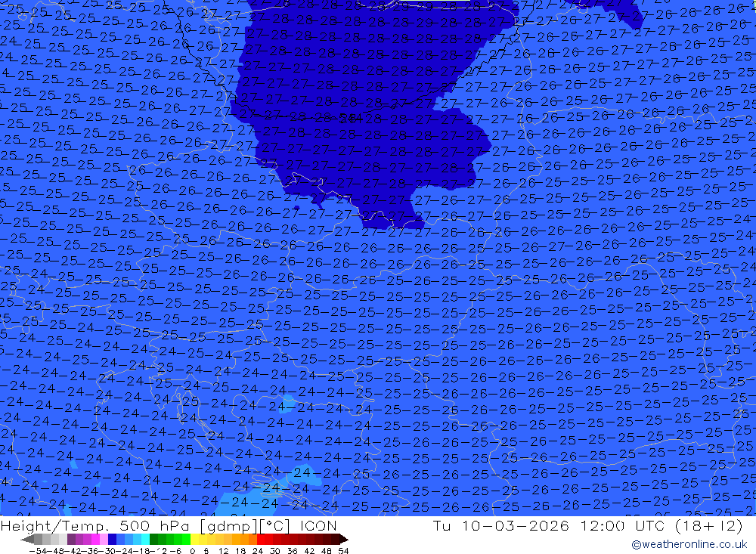Click the dark blue swatch in the legend

113,539
